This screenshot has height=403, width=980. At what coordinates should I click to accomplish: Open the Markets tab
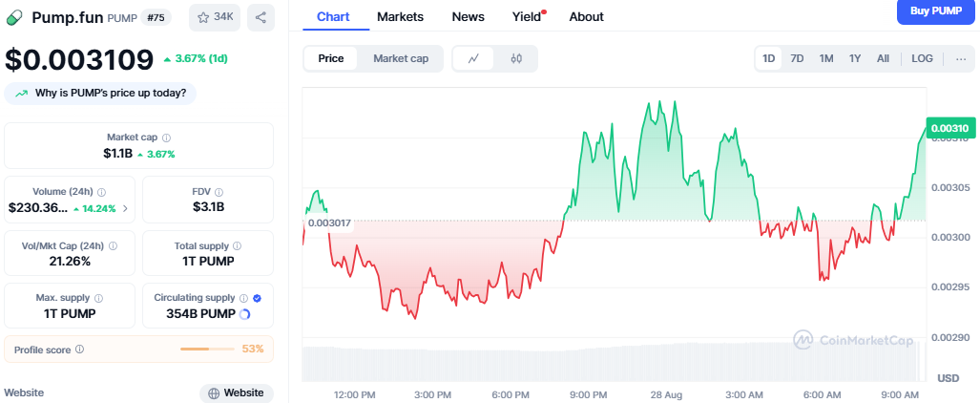pyautogui.click(x=400, y=17)
